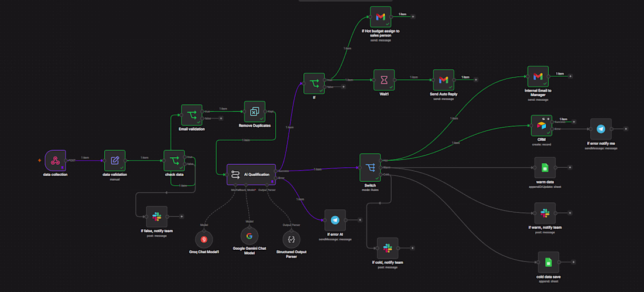Add node after 'if cold, notify team'
Screen dimensions: 644x292
pyautogui.click(x=412, y=248)
